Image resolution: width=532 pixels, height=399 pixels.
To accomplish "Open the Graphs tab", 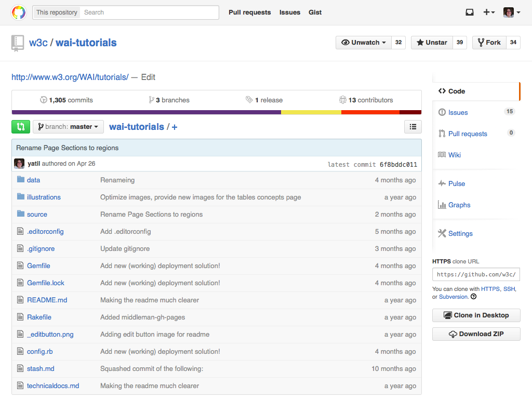I will pos(454,205).
